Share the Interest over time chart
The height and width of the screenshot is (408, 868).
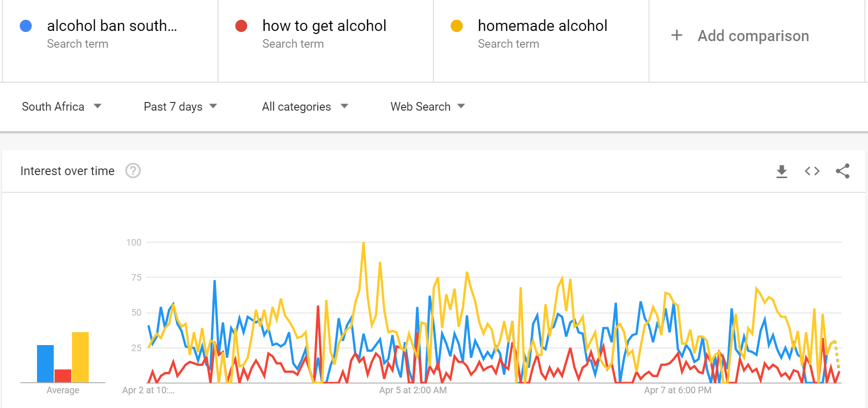coord(843,171)
